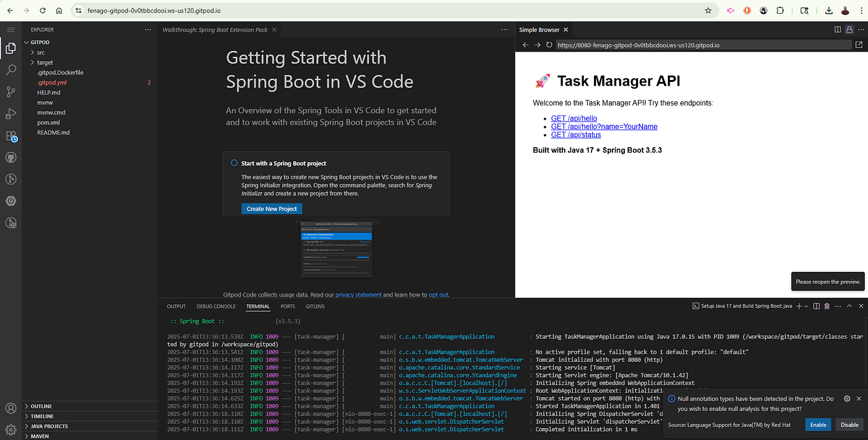Viewport: 868px width, 440px height.
Task: Open the GET /api/status link
Action: coord(576,135)
